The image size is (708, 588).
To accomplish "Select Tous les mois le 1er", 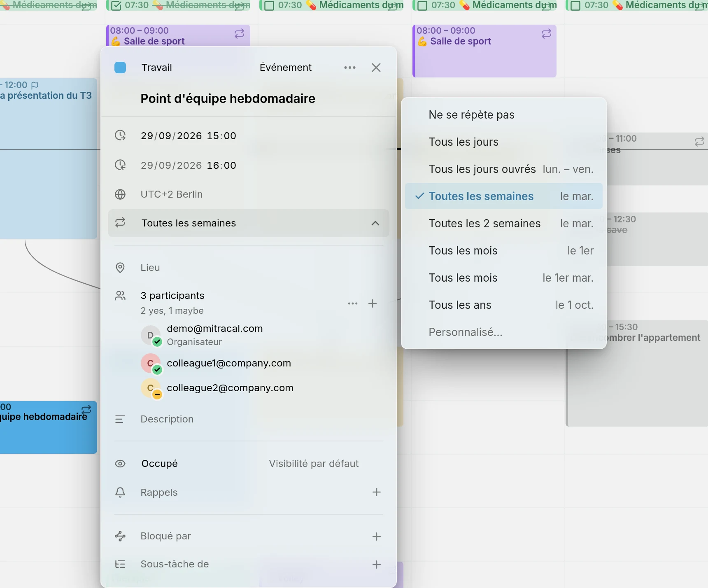I will [504, 251].
